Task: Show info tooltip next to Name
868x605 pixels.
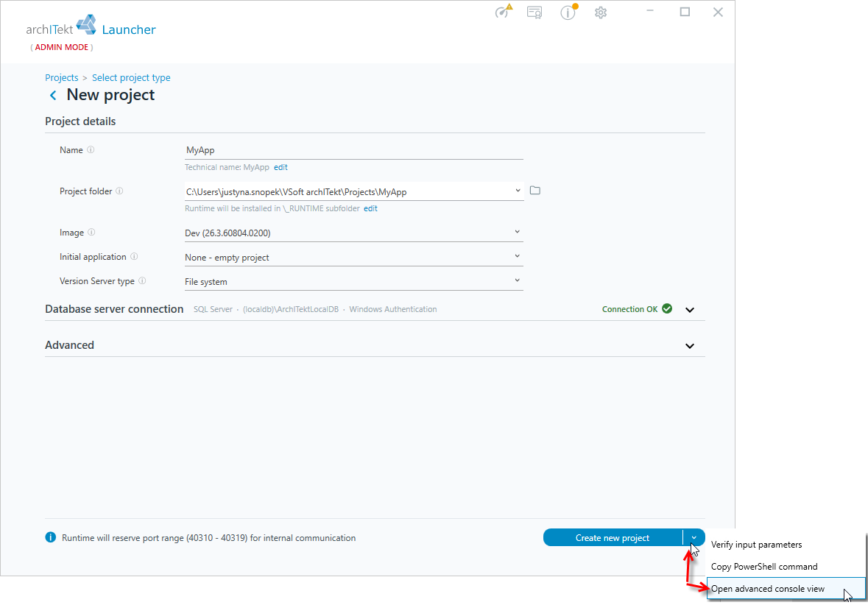Action: click(x=91, y=149)
